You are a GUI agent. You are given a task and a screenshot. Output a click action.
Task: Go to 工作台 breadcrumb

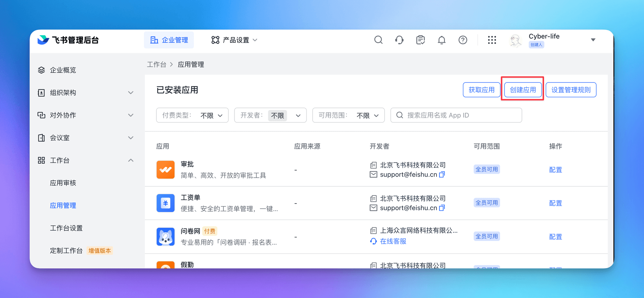coord(156,64)
